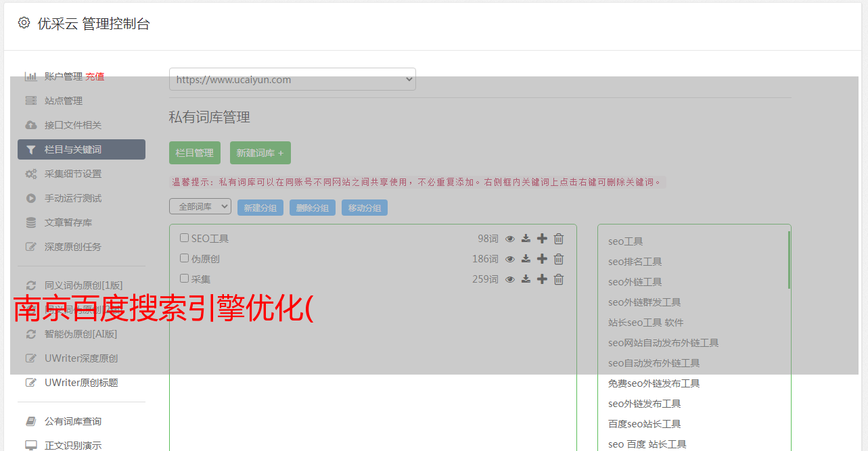Screen dimensions: 868x451
Task: View SEO工具 library with eye icon
Action: click(510, 239)
